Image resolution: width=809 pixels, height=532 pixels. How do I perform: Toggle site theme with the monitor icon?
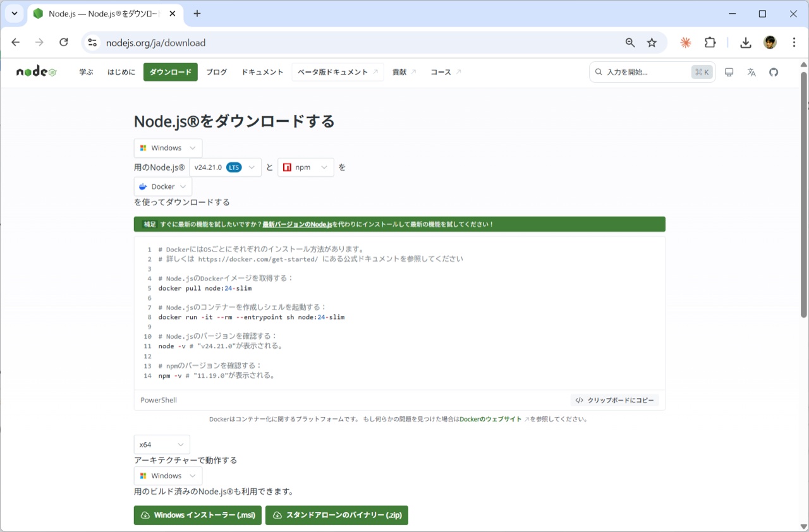[729, 72]
